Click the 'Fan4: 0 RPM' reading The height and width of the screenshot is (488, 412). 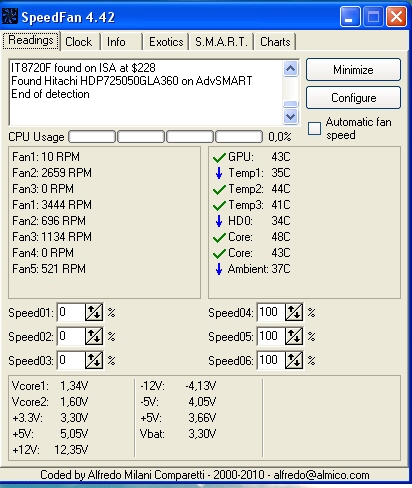click(x=43, y=253)
